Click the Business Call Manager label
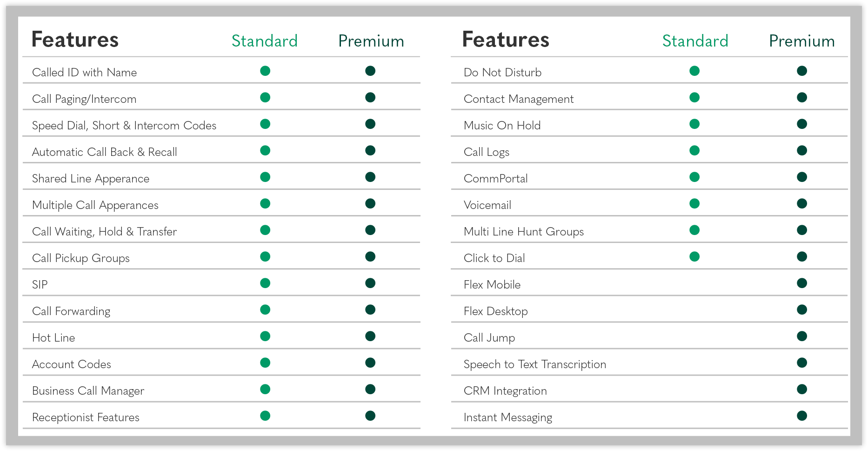868x451 pixels. pos(88,391)
